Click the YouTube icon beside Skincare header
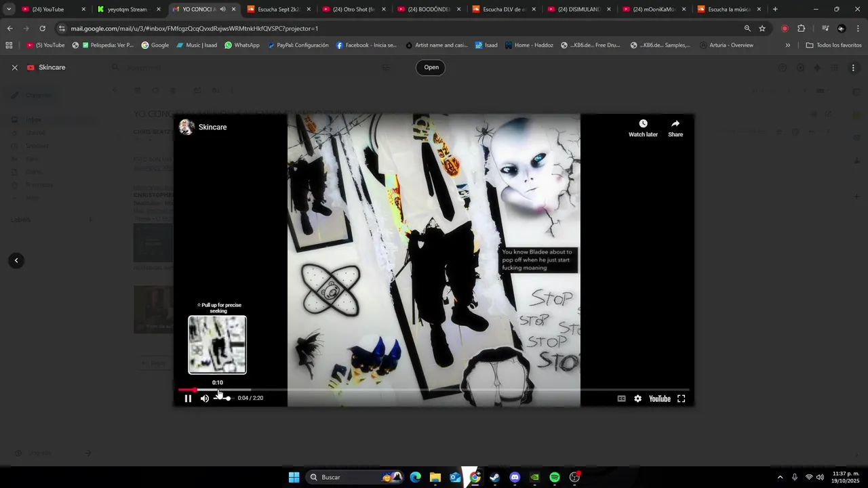This screenshot has width=868, height=488. (x=31, y=68)
